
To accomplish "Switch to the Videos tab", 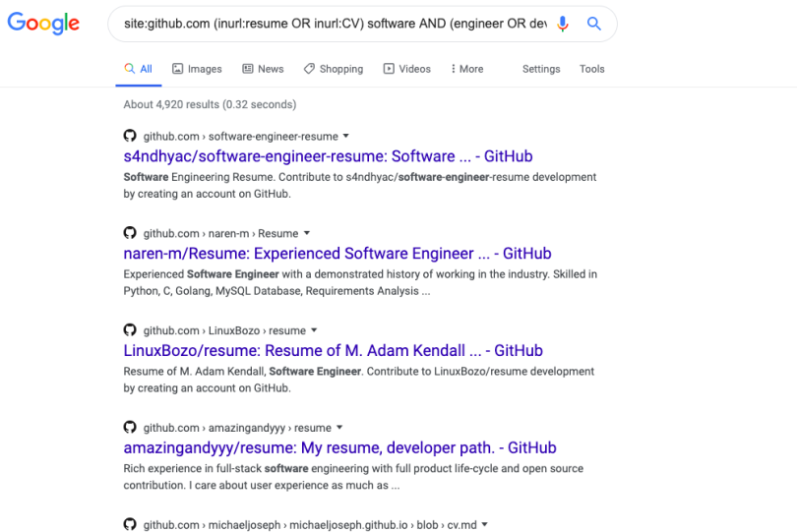I will [x=406, y=69].
